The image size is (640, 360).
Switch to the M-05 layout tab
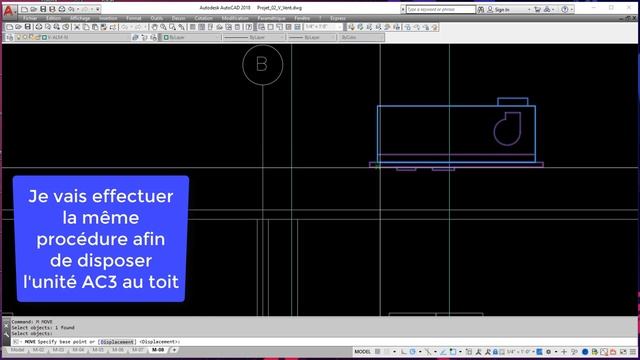(98, 350)
